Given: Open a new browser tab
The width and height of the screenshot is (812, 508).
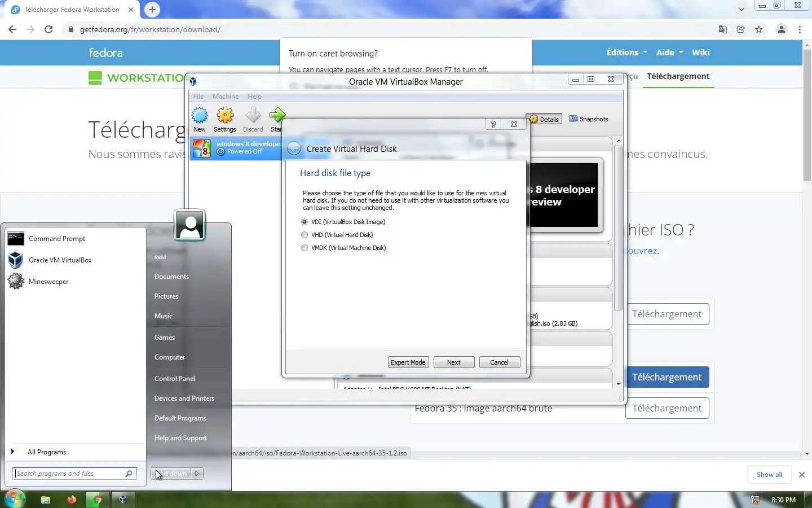Looking at the screenshot, I should pyautogui.click(x=152, y=10).
